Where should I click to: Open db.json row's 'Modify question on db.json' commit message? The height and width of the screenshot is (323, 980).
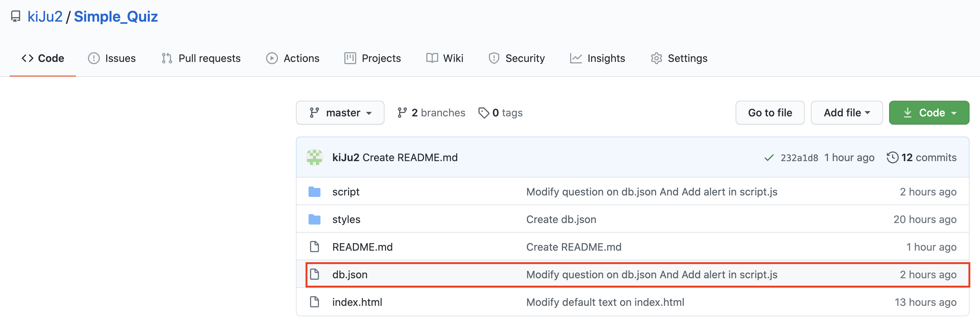click(652, 275)
